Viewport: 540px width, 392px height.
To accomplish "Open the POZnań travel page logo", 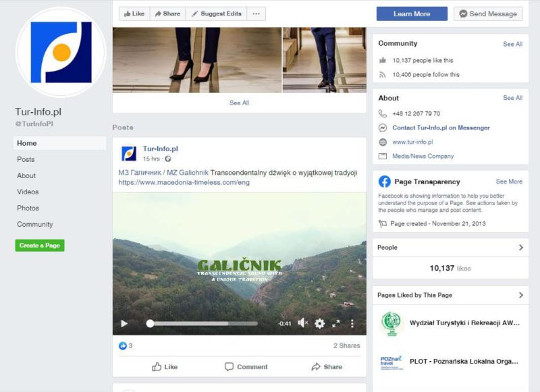I will (x=391, y=362).
